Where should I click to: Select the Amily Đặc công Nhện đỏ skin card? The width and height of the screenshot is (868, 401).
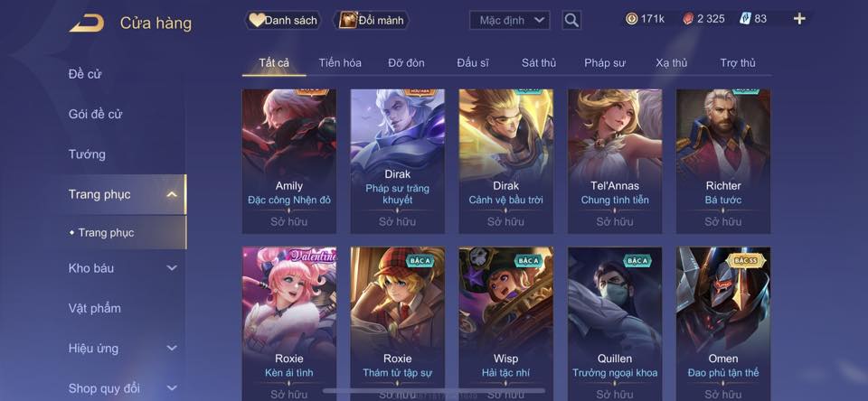pos(289,162)
